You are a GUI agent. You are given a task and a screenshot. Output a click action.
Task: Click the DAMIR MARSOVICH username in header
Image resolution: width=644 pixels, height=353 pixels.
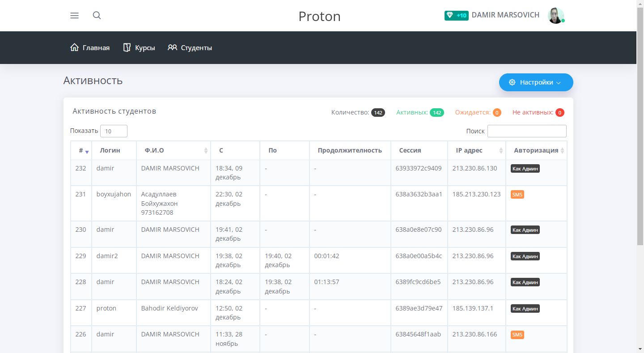point(505,15)
